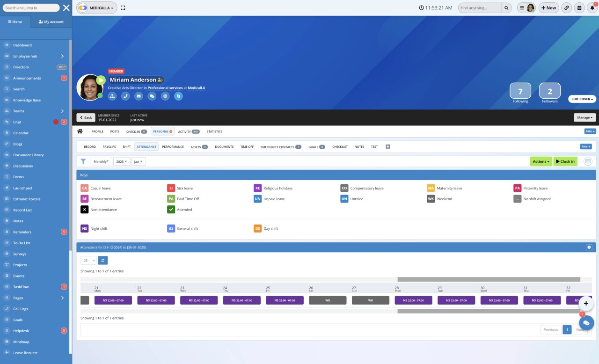Image resolution: width=599 pixels, height=364 pixels.
Task: Open the CHECK-IN tab
Action: click(134, 131)
